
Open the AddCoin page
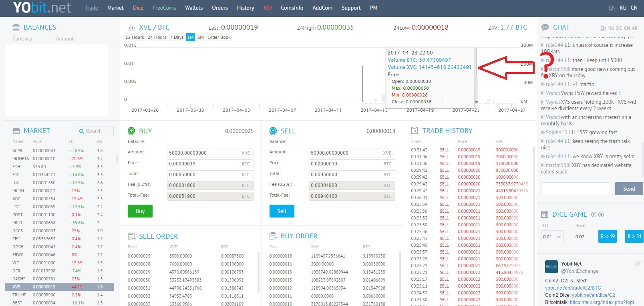click(x=322, y=8)
